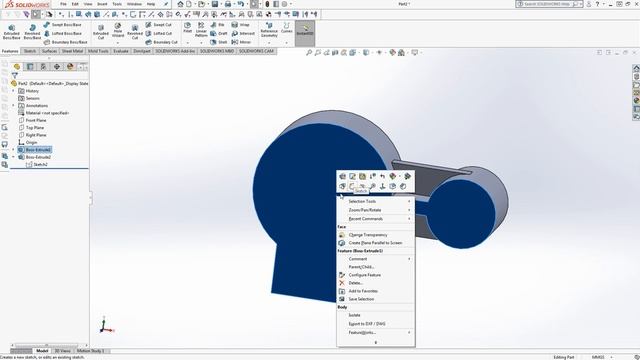Expand the Boss-Extrude1 tree node

13,150
